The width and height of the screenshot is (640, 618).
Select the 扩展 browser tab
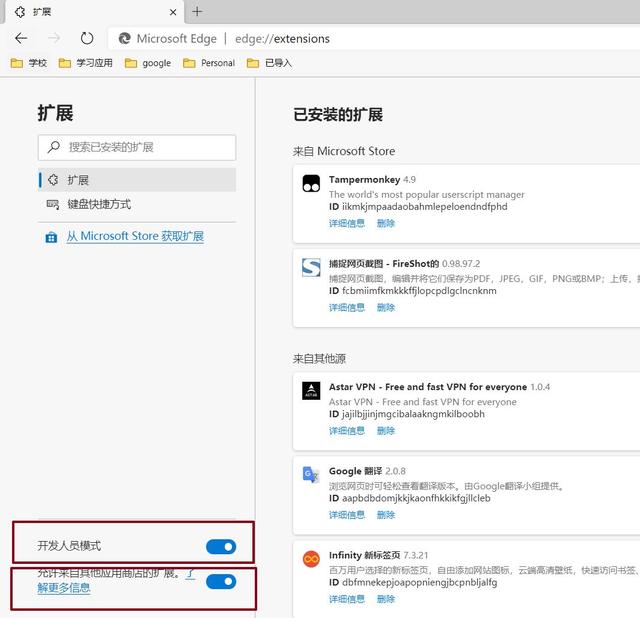pyautogui.click(x=94, y=12)
